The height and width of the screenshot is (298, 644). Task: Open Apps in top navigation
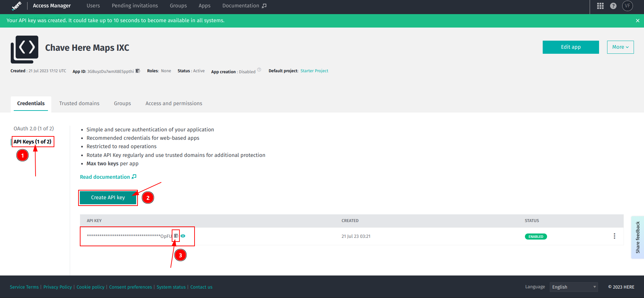pyautogui.click(x=204, y=6)
